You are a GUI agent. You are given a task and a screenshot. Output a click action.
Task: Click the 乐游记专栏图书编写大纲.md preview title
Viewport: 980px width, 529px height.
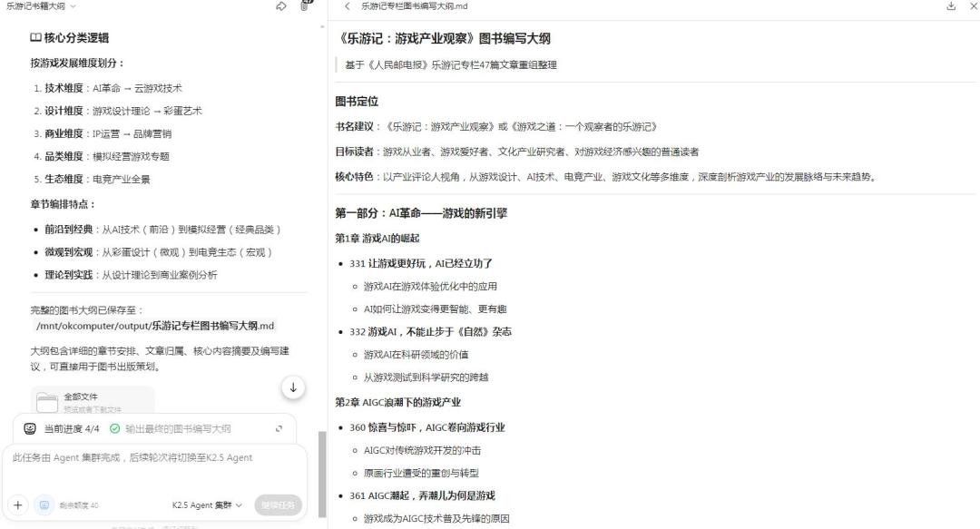tap(414, 6)
